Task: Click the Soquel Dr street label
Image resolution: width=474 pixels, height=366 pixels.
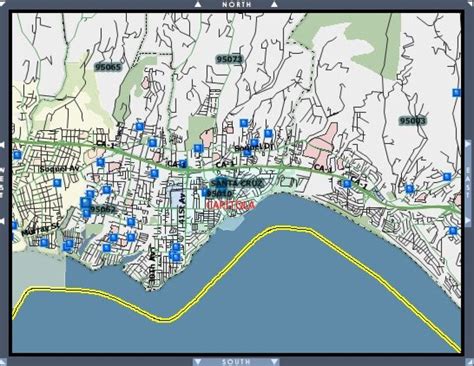Action: pyautogui.click(x=254, y=147)
